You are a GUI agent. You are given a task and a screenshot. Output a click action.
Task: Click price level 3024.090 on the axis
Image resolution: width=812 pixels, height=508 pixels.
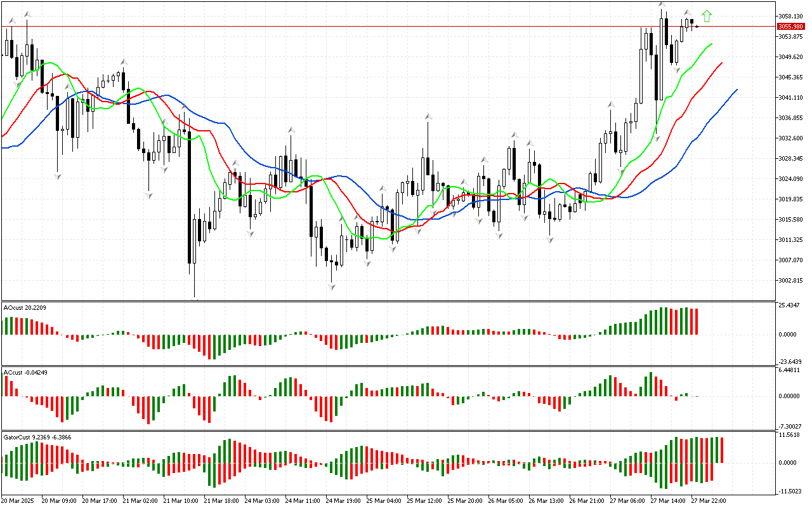[x=790, y=179]
